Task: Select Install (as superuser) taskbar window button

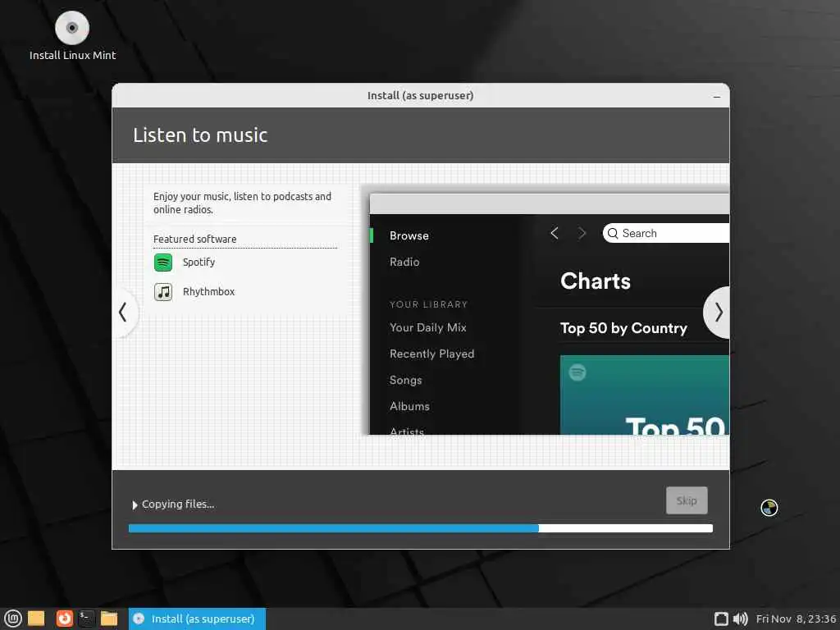Action: 197,619
